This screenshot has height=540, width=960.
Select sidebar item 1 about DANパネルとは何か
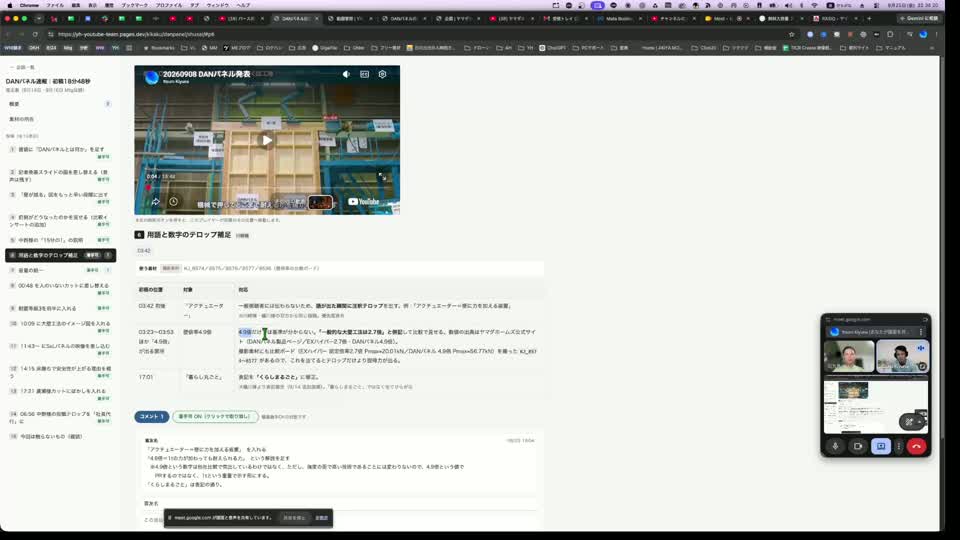pos(59,152)
